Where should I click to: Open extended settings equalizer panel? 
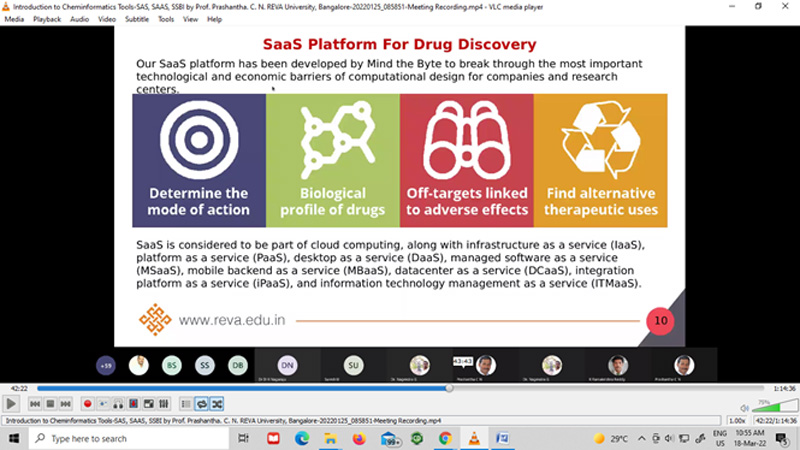164,404
